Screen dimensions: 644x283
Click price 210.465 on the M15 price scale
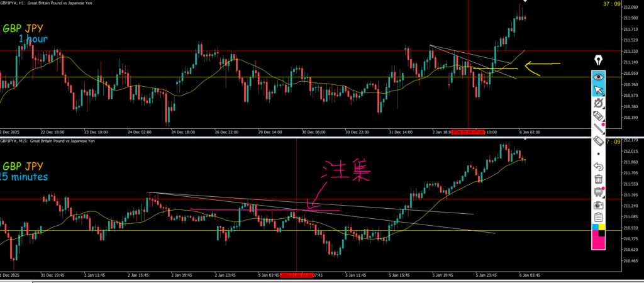[x=630, y=261]
